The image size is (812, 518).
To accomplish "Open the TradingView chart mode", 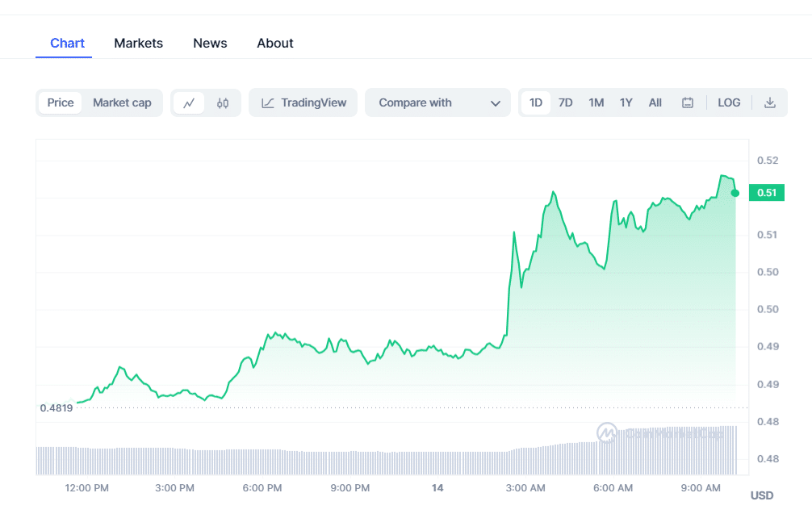I will tap(303, 102).
